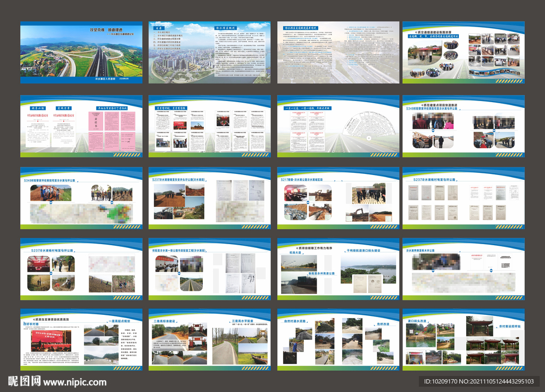The image size is (545, 392).
Task: Click the cover title 攻坚克难 提速提质
Action: click(x=106, y=30)
